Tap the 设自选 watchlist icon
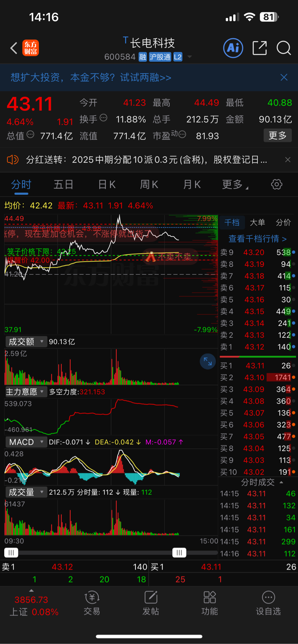Viewport: 298px width, 644px height. click(x=268, y=603)
